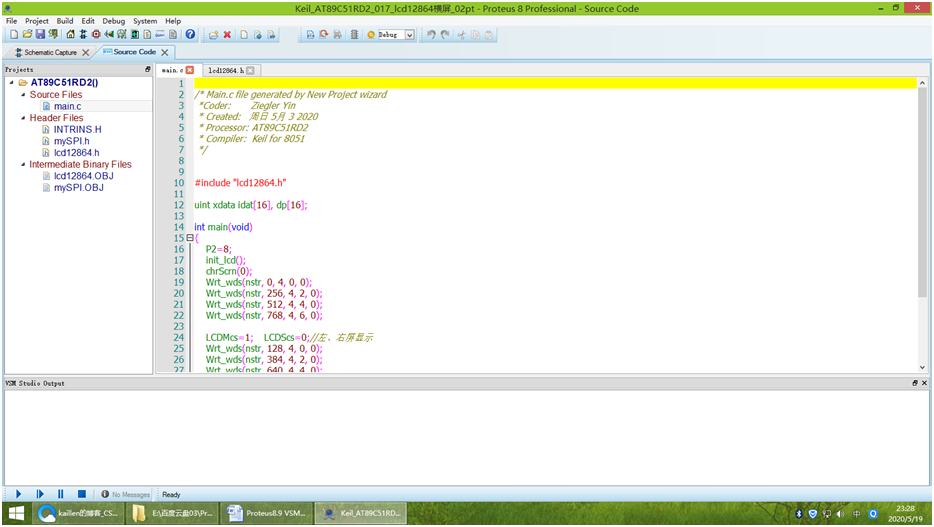
Task: Close the Schematic Capture tab
Action: (x=86, y=52)
